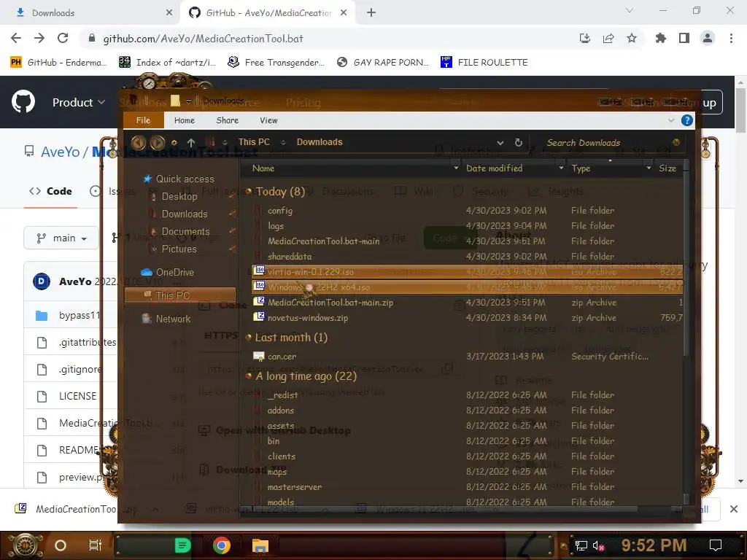Bookmark this page with the star icon

(x=631, y=38)
